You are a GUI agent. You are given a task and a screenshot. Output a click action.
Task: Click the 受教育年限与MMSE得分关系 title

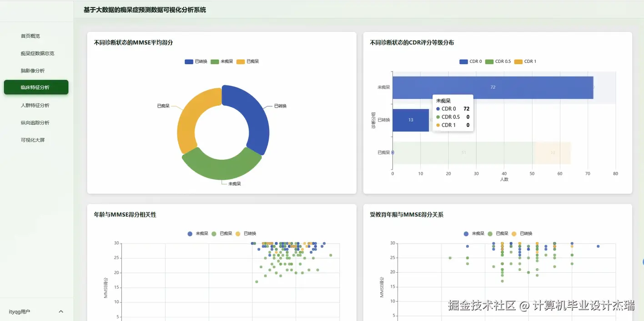[x=407, y=214]
